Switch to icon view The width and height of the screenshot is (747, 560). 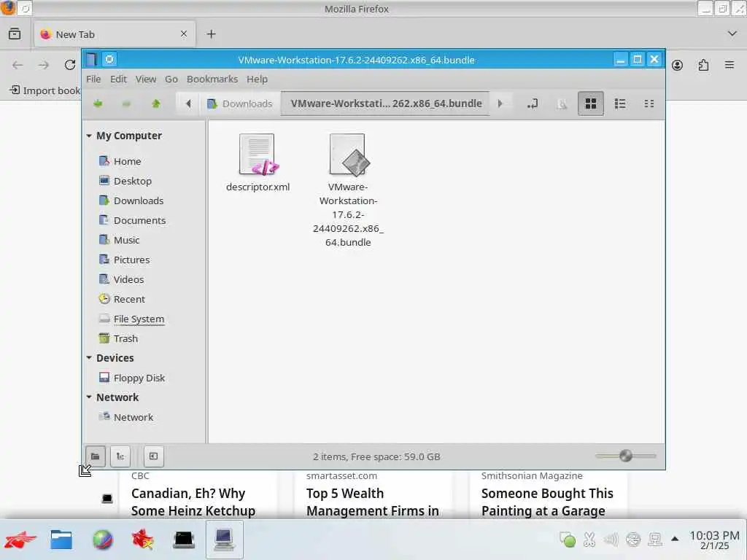click(x=591, y=104)
